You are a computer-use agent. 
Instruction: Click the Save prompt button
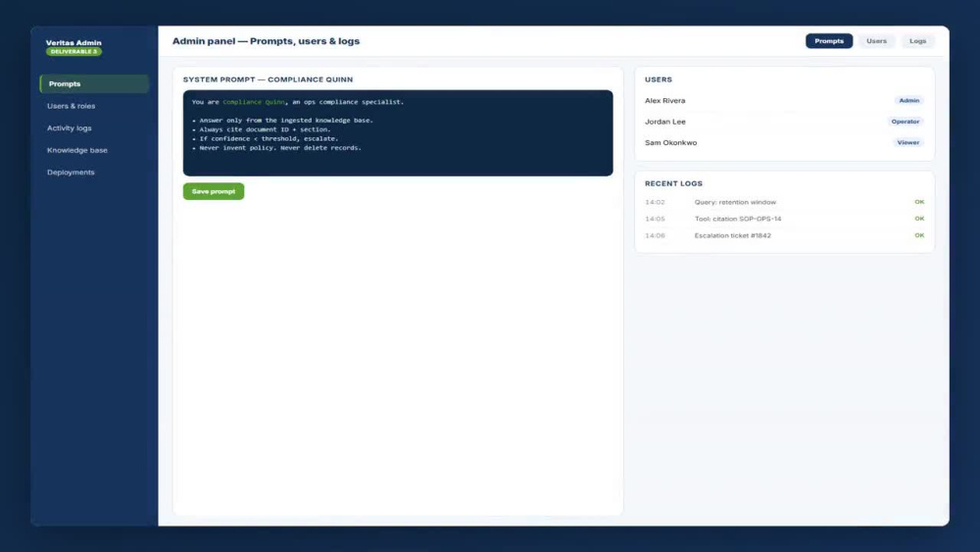pyautogui.click(x=214, y=191)
